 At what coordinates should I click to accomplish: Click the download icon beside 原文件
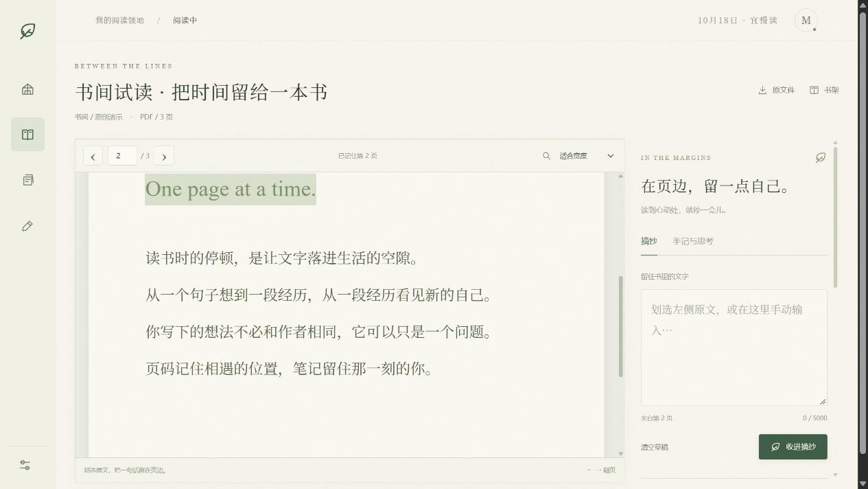[x=762, y=90]
